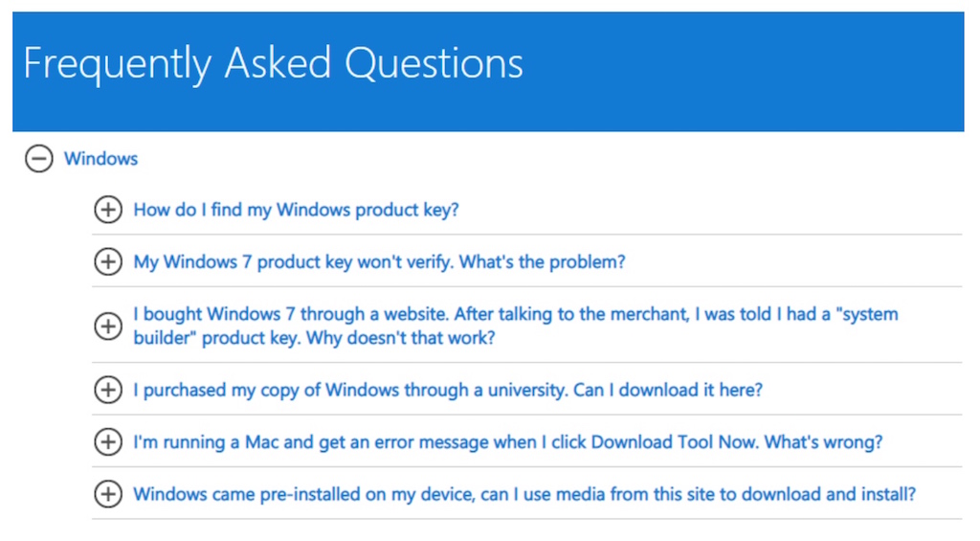Click plus icon beside Mac error message question
980x541 pixels.
108,442
